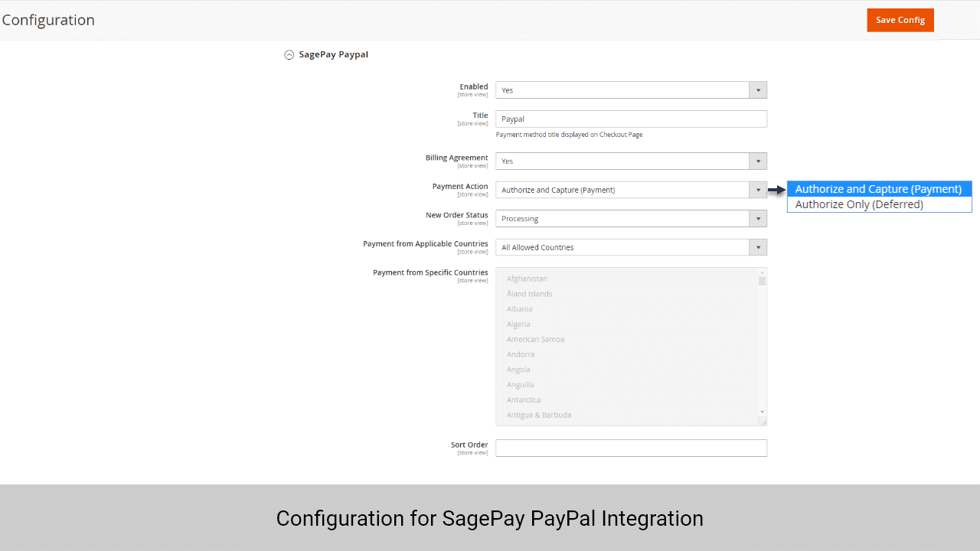Click the Enabled dropdown arrow button
The height and width of the screenshot is (551, 980).
point(758,90)
